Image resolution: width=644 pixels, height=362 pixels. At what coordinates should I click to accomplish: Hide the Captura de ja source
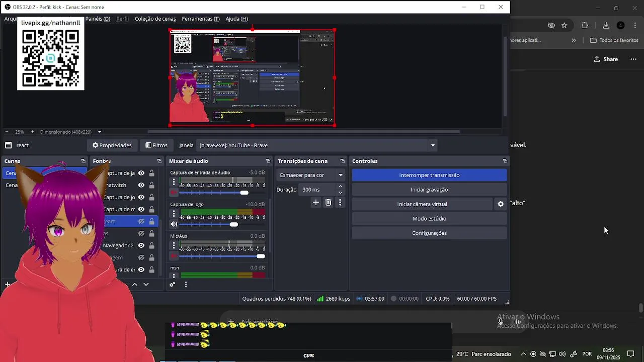tap(141, 173)
